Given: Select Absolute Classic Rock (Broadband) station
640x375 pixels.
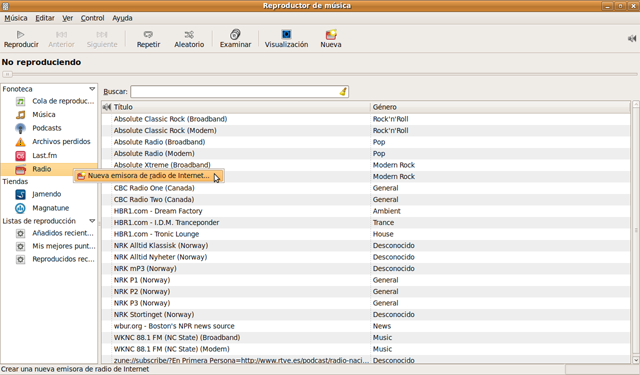Looking at the screenshot, I should click(x=366, y=119).
